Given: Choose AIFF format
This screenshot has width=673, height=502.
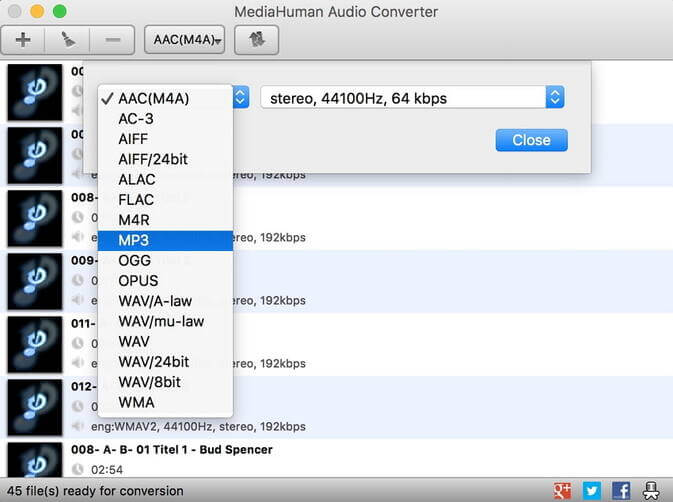Looking at the screenshot, I should click(165, 139).
